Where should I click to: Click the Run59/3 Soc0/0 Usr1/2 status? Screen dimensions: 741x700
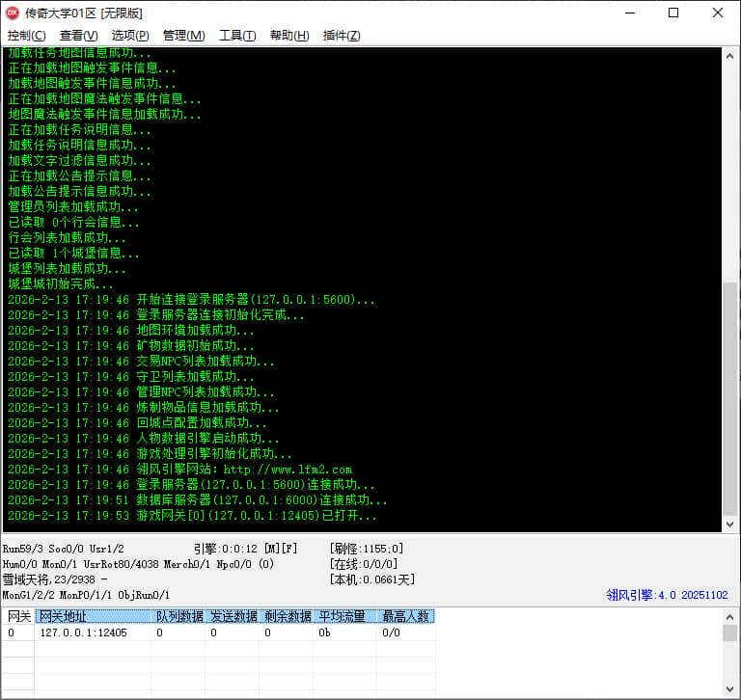click(64, 549)
